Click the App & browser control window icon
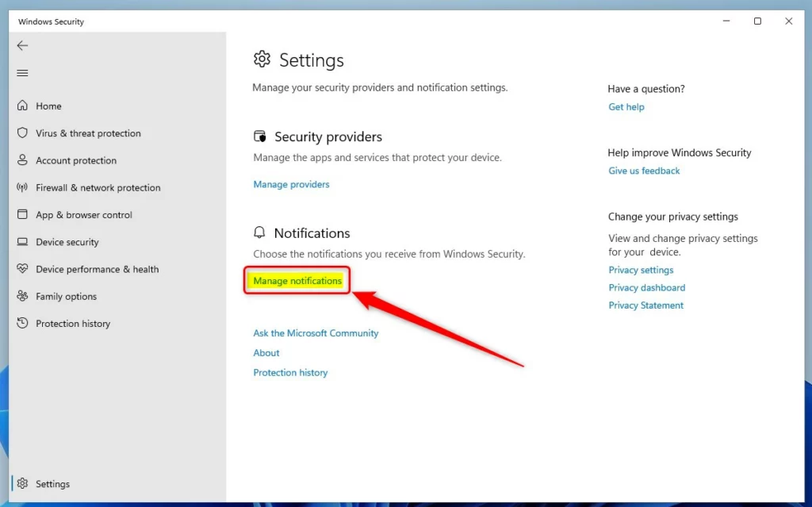Viewport: 812px width, 507px height. click(22, 214)
